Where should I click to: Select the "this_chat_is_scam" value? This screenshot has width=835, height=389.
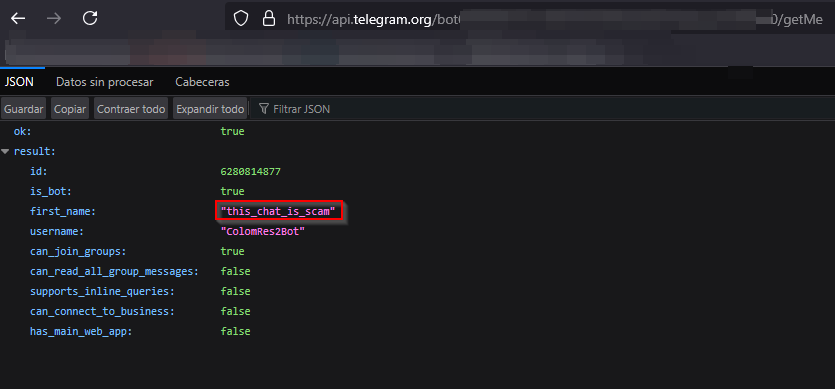tap(278, 212)
